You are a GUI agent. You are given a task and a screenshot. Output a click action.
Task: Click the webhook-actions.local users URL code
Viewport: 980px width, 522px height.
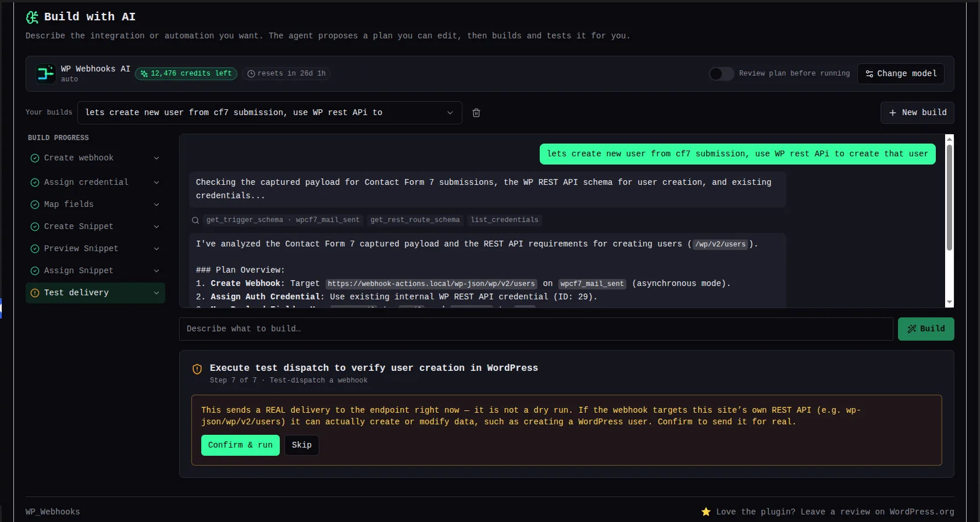pos(431,284)
